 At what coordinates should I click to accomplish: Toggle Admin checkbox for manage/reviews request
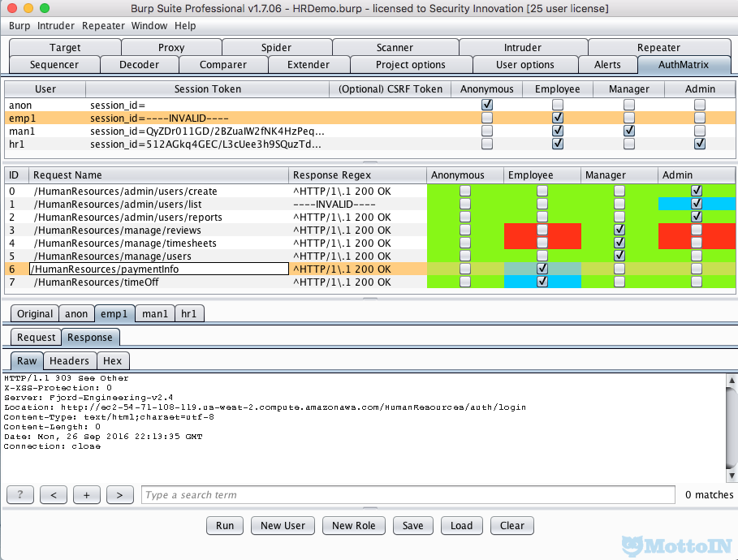(x=697, y=230)
